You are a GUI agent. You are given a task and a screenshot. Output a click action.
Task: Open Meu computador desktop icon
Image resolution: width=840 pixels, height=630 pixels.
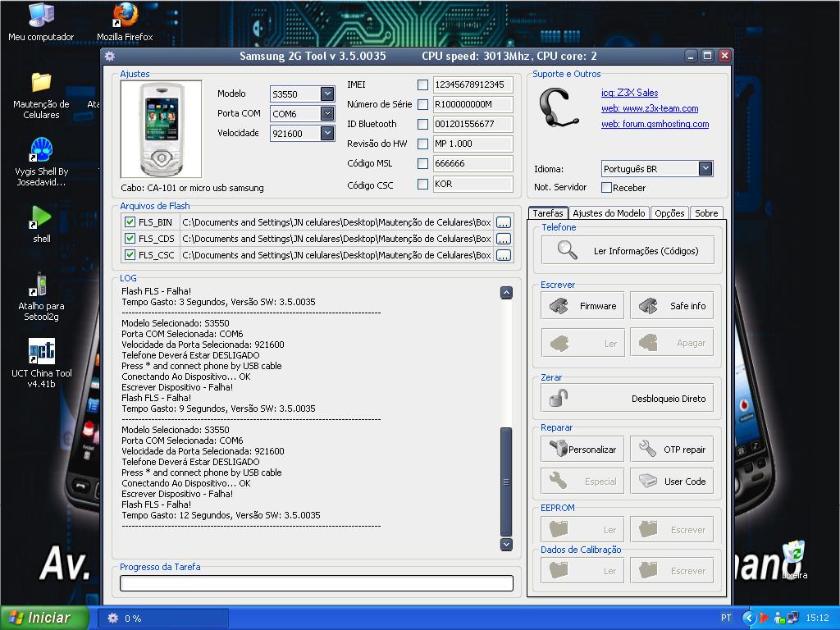[41, 22]
